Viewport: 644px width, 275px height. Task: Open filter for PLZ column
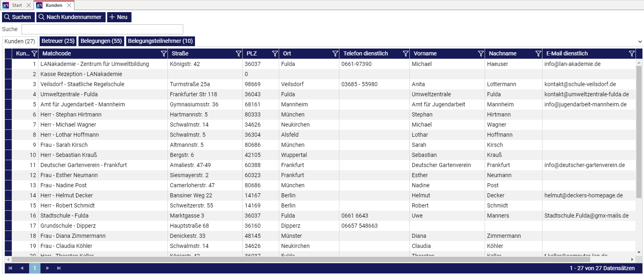275,54
